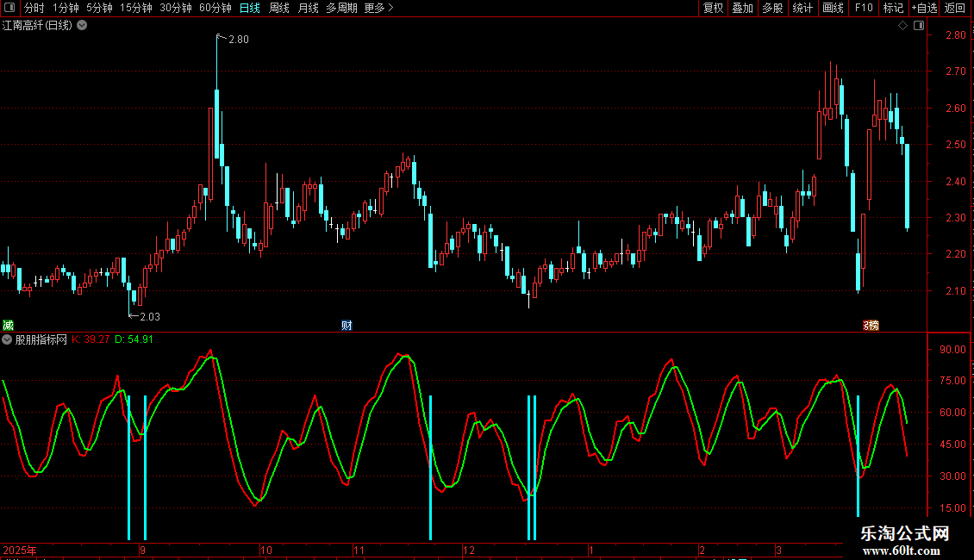The image size is (974, 560).
Task: Open the 标记 mark tool
Action: 893,8
